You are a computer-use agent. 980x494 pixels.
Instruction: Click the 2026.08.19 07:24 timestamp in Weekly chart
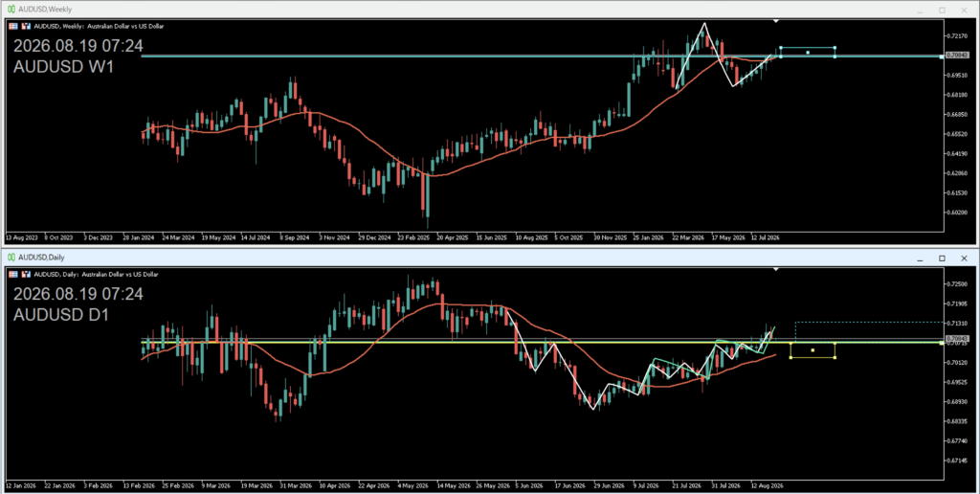point(78,46)
